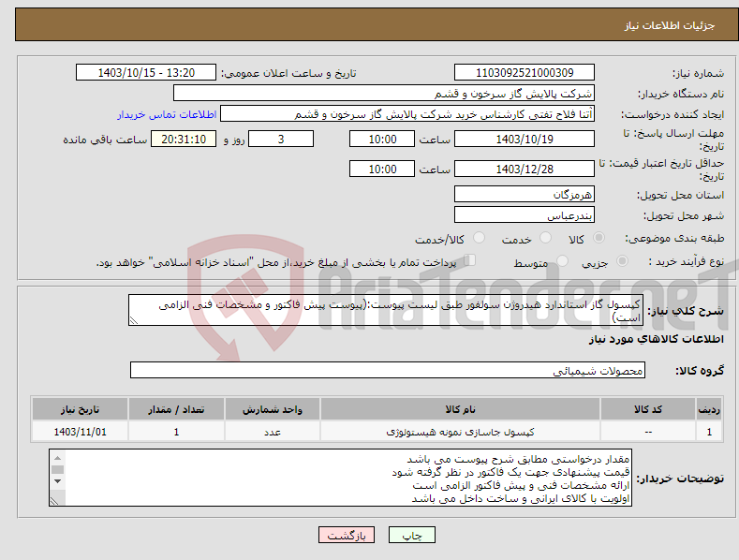Click the goods group field محصولات شیمیائی
This screenshot has width=739, height=560.
[388, 371]
